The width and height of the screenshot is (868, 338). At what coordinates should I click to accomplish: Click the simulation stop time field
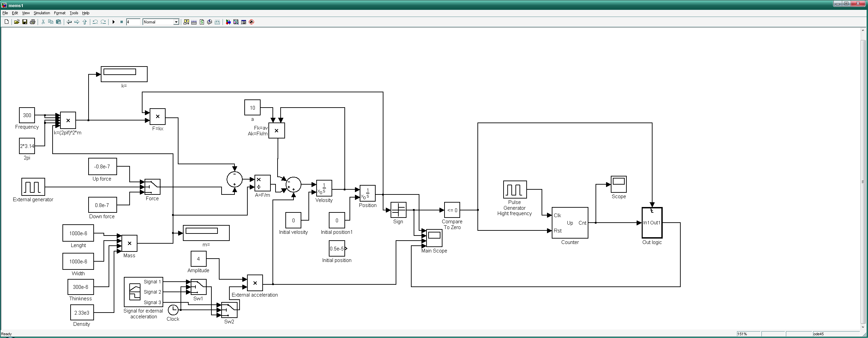pos(133,22)
